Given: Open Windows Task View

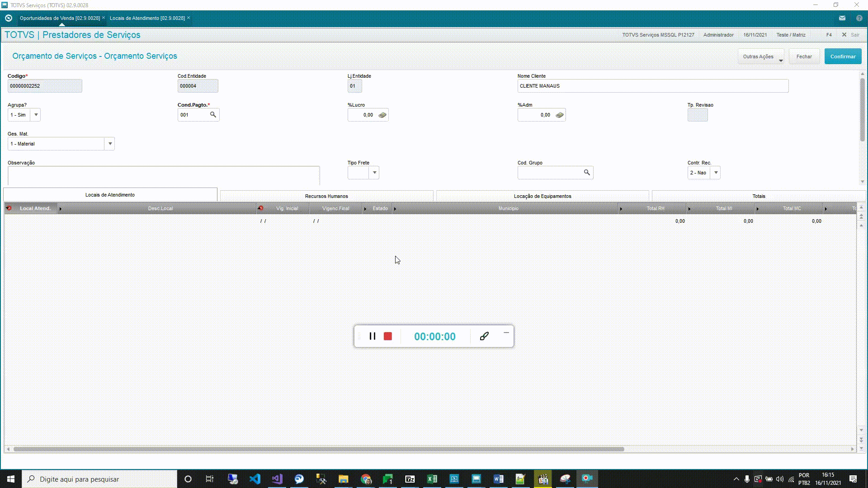Looking at the screenshot, I should (x=210, y=479).
